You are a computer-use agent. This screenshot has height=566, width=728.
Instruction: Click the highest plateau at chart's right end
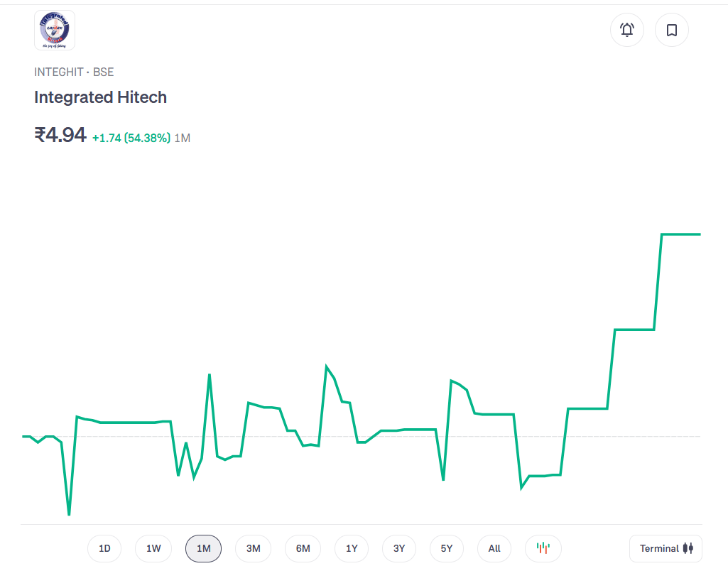coord(681,234)
